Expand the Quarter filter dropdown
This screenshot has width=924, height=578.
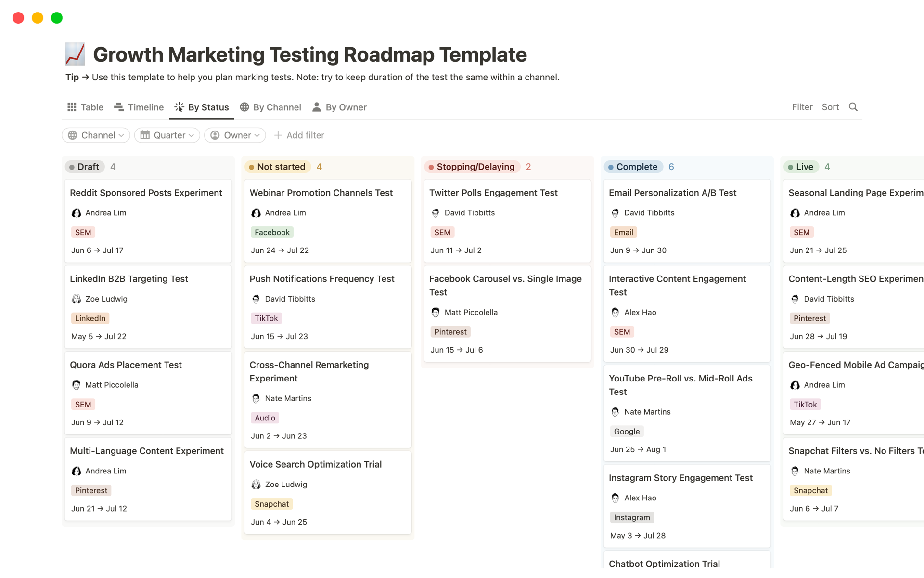click(167, 135)
